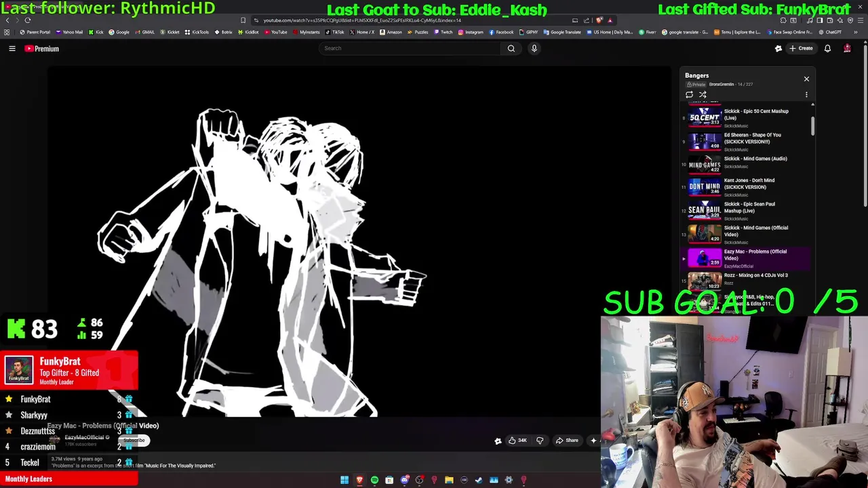Open File Explorer folder taskbar icon
The width and height of the screenshot is (868, 488).
click(x=449, y=481)
